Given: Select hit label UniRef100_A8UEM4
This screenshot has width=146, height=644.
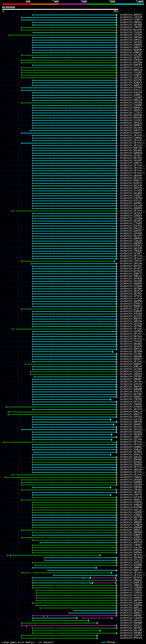Looking at the screenshot, I should [x=131, y=284].
